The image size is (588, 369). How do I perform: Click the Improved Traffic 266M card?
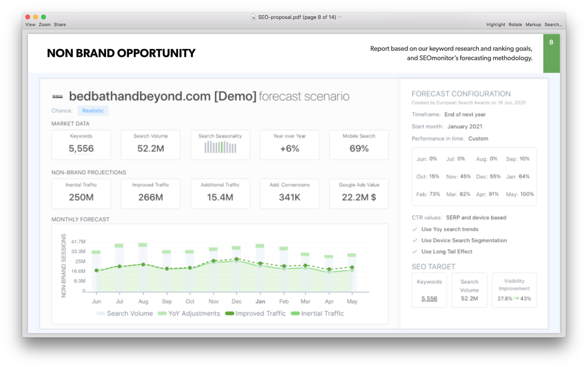[x=151, y=194]
